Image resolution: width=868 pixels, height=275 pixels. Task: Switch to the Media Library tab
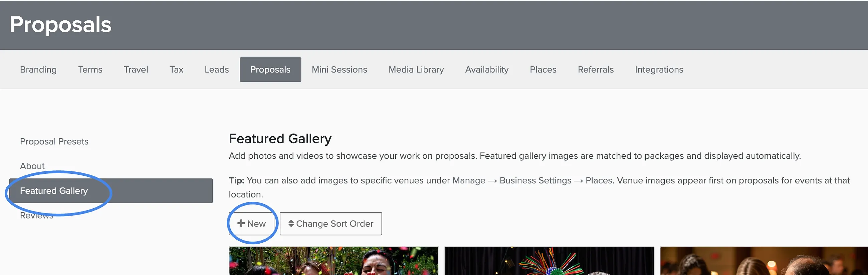pyautogui.click(x=416, y=70)
